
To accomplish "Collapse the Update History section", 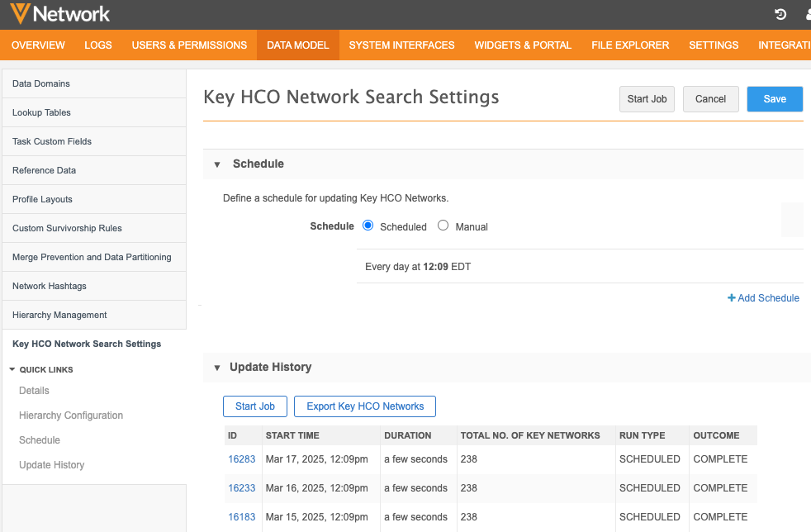I will click(x=217, y=368).
